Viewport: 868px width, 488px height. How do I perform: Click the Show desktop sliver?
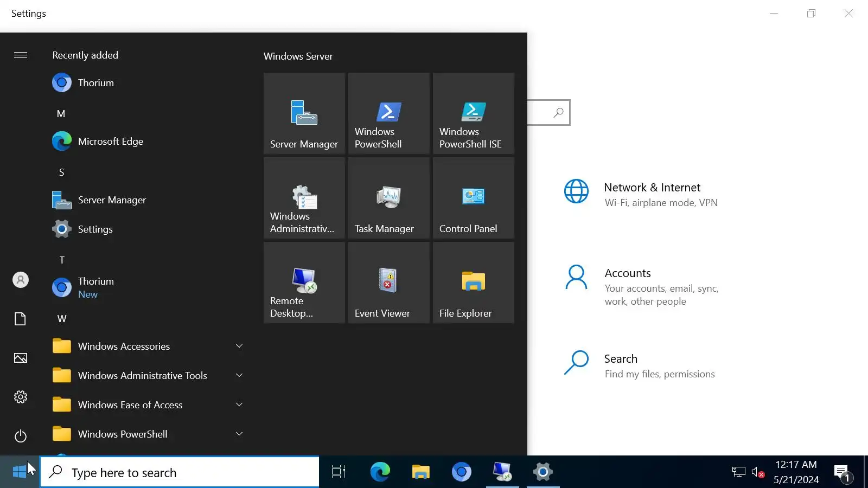[x=866, y=472]
